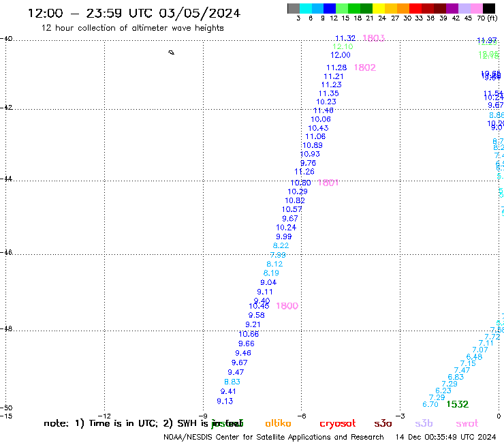Click the wave height value 9.46

tap(243, 353)
